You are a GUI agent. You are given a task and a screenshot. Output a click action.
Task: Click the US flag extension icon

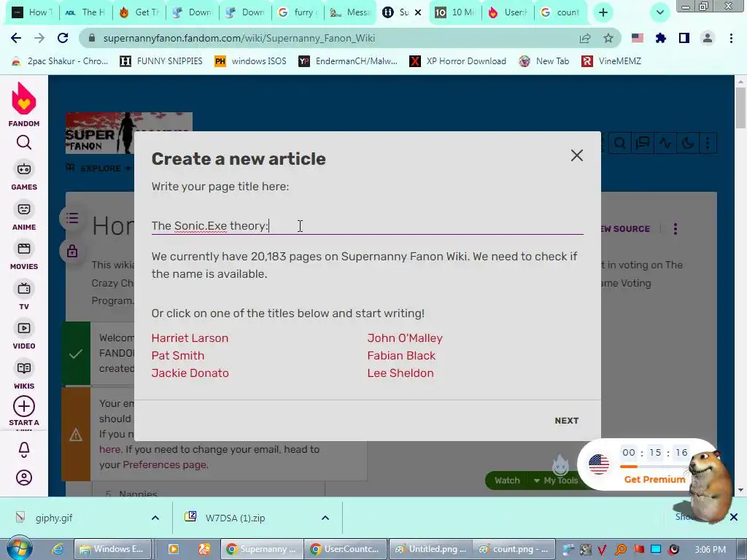[x=638, y=38]
